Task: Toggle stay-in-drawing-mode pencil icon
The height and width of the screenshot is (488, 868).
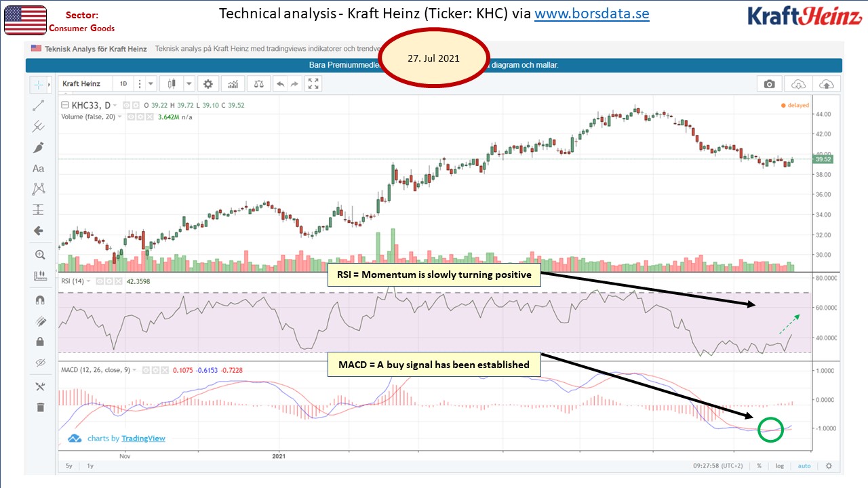Action: click(39, 321)
